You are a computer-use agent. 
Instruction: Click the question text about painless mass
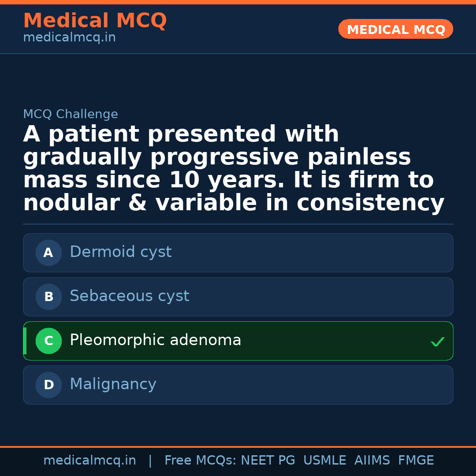(x=234, y=169)
